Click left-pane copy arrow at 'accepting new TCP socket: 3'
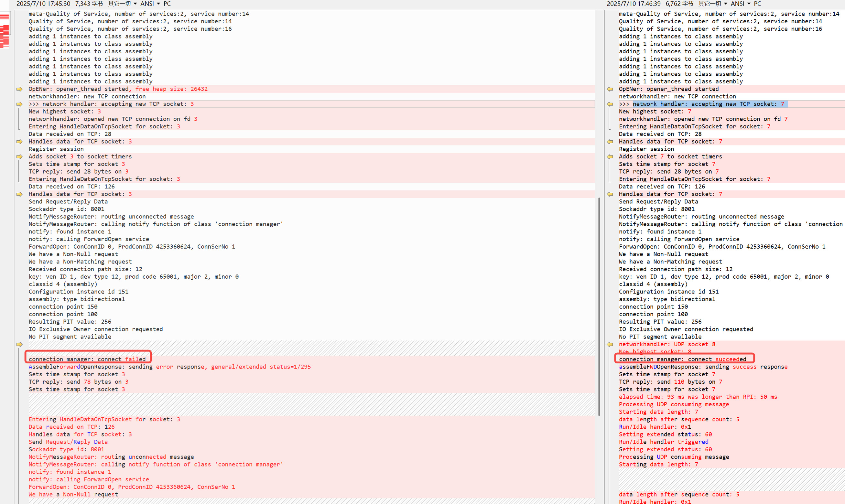Screen dimensions: 845x504 pyautogui.click(x=19, y=104)
